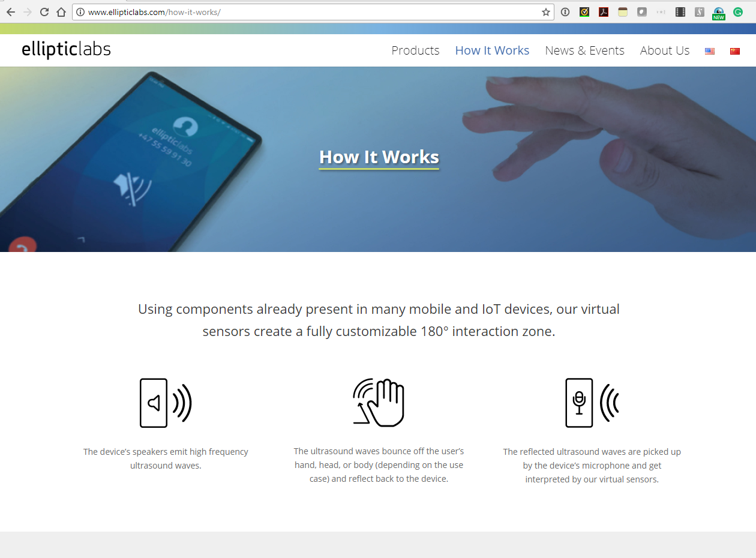This screenshot has width=756, height=558.
Task: Click the microphone receiving waves icon
Action: coord(592,403)
